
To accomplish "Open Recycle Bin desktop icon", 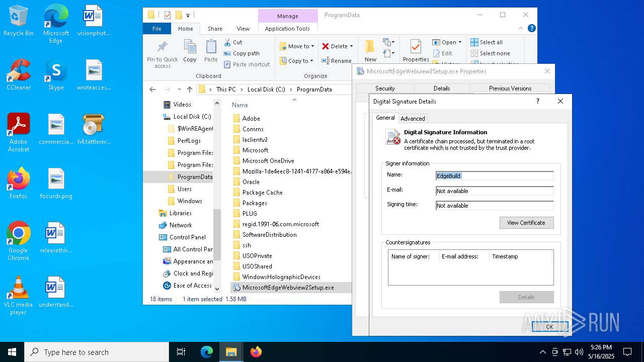I will tap(19, 21).
